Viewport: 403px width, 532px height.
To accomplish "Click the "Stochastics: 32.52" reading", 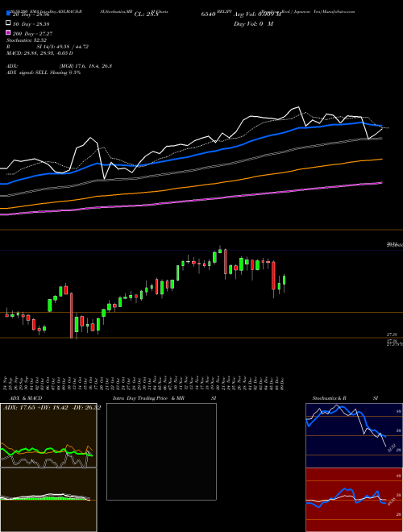I will 26,40.
